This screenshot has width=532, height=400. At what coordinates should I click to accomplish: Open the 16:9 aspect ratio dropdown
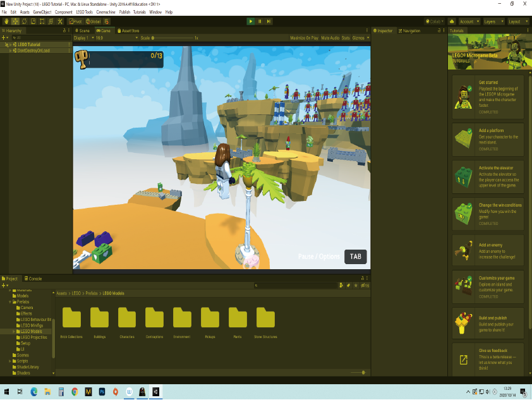tap(117, 38)
